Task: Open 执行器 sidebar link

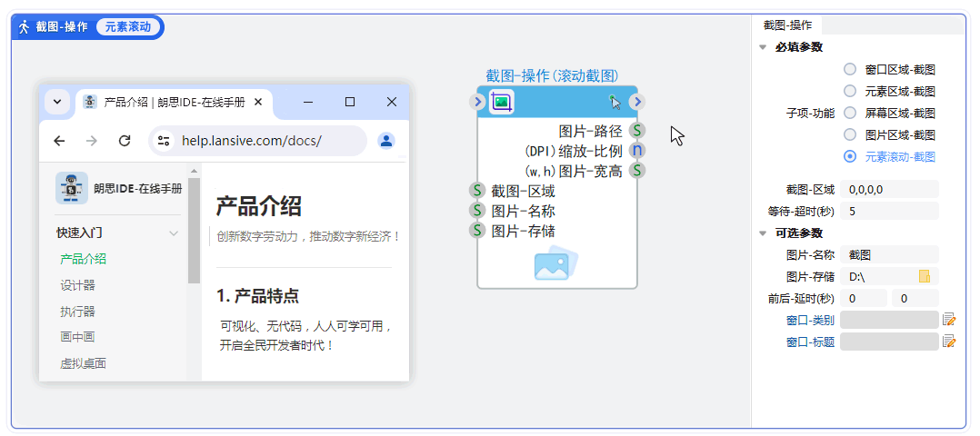Action: [x=77, y=312]
